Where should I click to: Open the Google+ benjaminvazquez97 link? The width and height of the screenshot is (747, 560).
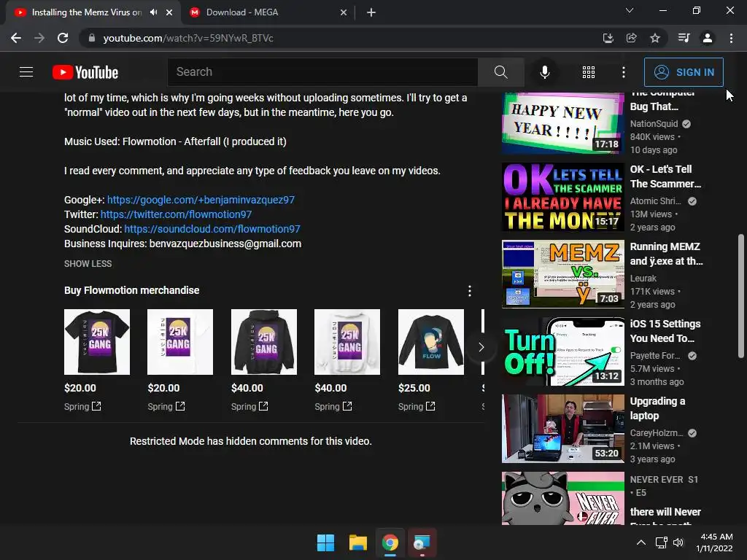[201, 200]
